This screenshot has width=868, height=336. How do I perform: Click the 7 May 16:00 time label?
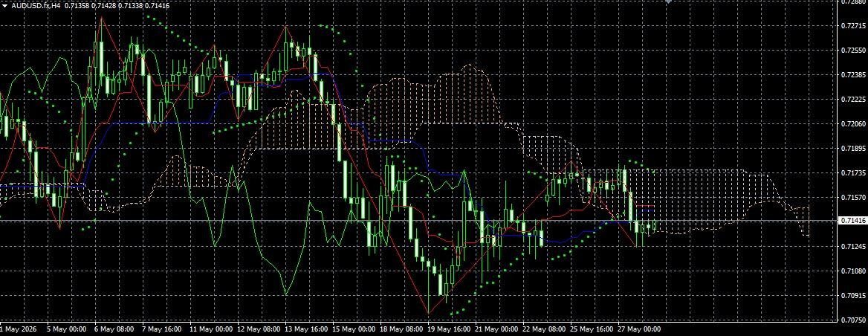pyautogui.click(x=162, y=329)
